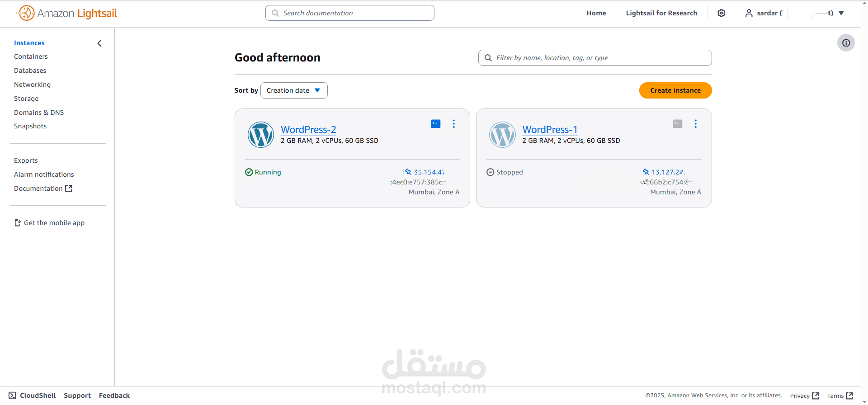Click the WordPress-2 IP address 35.154
868x405 pixels.
click(429, 172)
